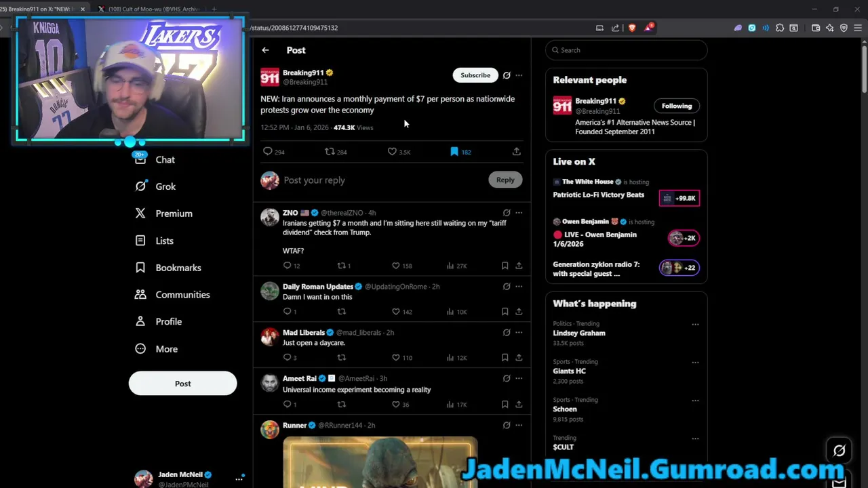The image size is (868, 488).
Task: Toggle the bookmark on the main post
Action: coord(454,152)
